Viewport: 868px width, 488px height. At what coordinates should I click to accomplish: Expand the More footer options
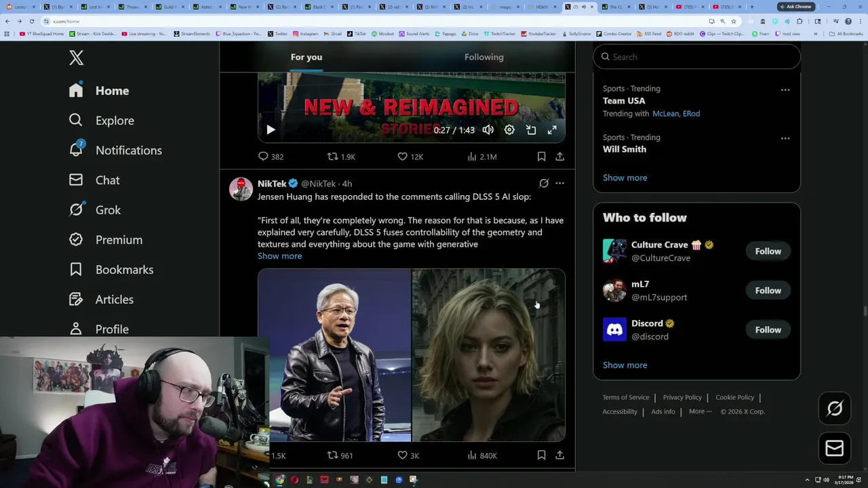[700, 411]
